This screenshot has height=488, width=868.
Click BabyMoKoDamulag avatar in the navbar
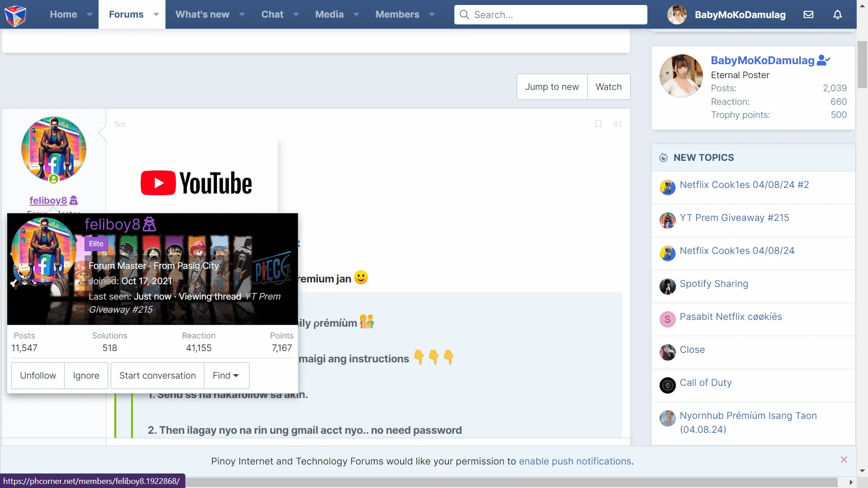point(677,14)
